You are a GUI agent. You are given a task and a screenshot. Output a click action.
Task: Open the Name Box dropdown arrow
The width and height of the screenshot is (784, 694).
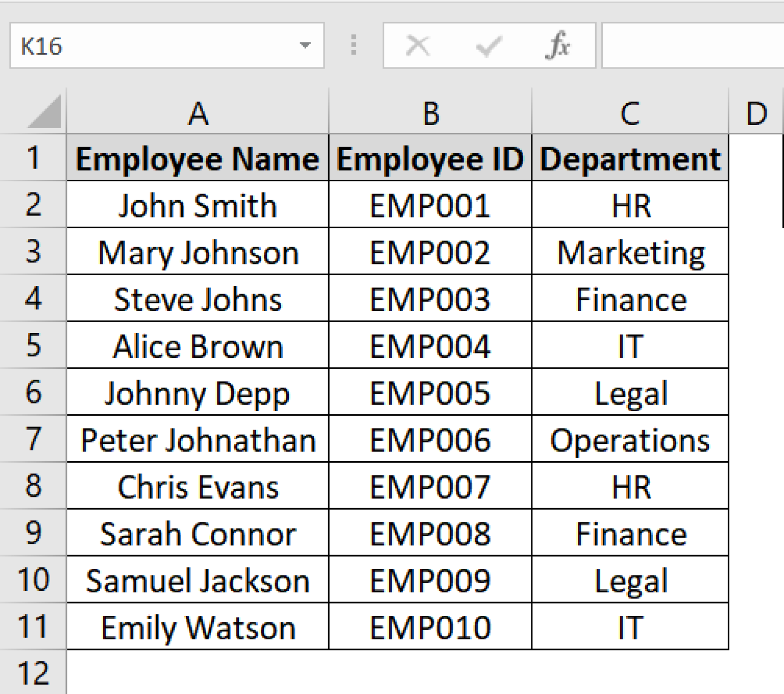click(305, 45)
